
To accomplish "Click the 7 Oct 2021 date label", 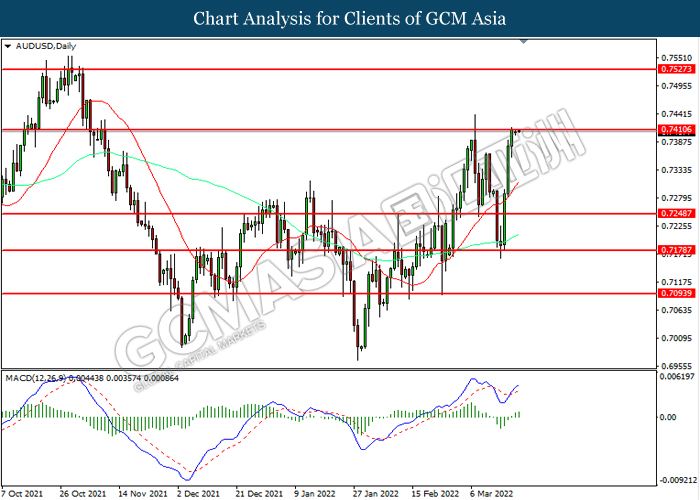I will click(x=22, y=493).
